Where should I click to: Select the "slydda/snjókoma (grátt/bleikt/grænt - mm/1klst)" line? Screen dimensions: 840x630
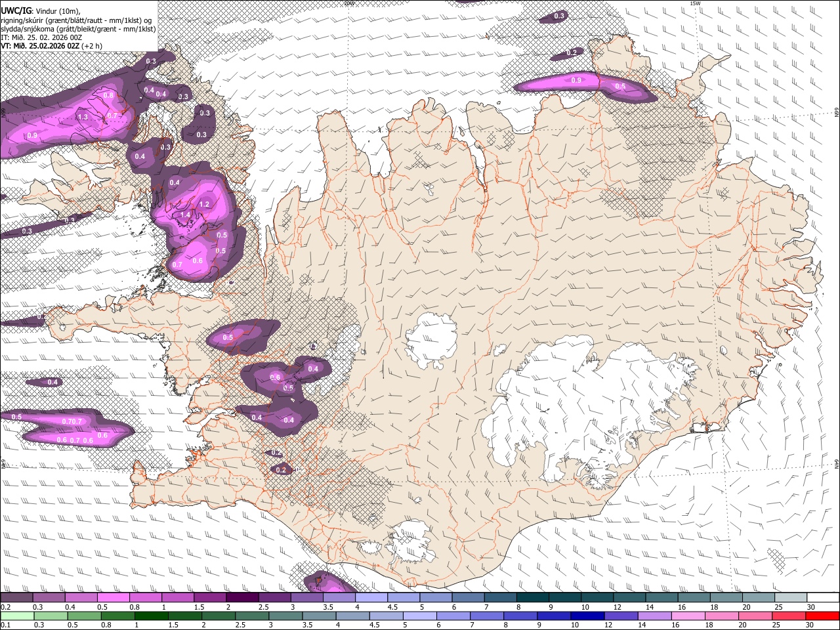pos(78,29)
